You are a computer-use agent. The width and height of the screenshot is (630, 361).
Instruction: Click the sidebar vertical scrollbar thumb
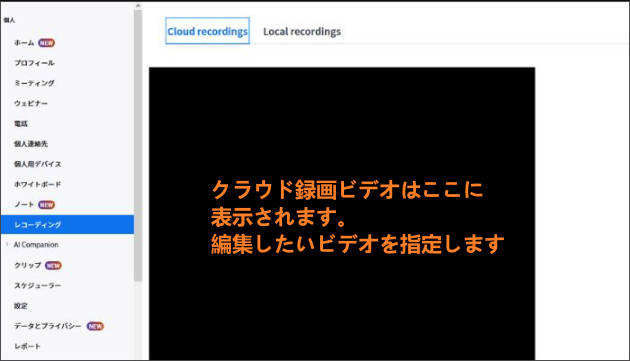coord(138,145)
